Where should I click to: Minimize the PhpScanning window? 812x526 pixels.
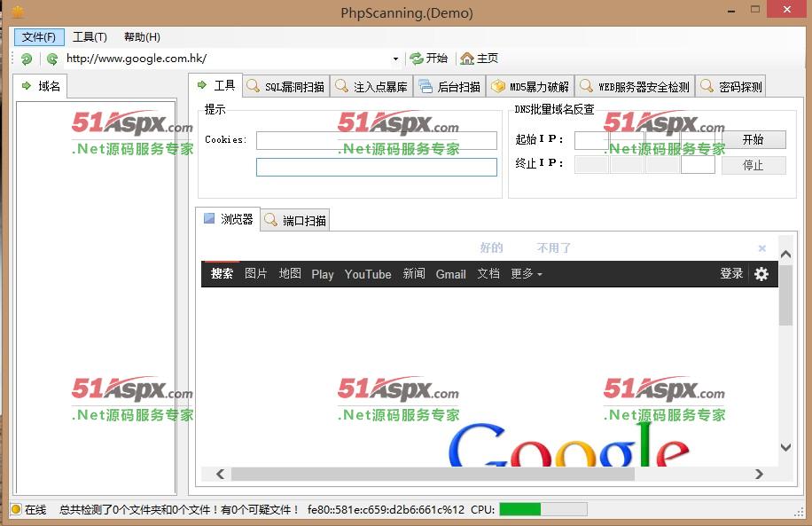pos(731,11)
